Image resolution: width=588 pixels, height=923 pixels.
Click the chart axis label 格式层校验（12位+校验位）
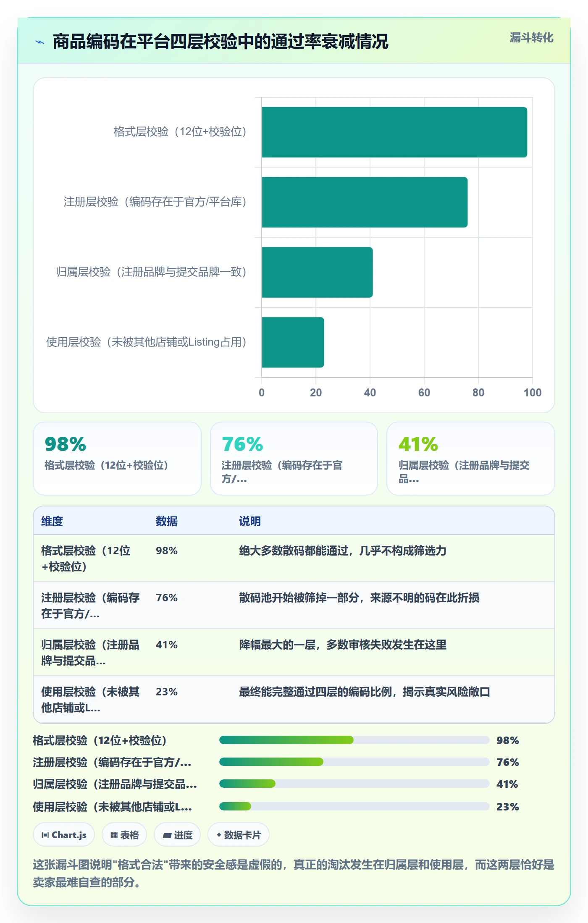[x=180, y=132]
